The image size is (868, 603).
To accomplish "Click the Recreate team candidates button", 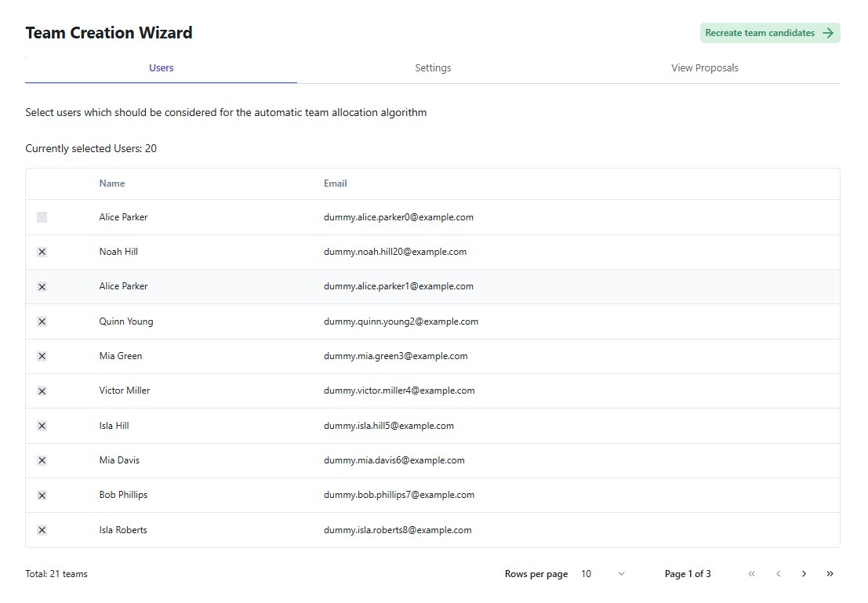I will [770, 33].
